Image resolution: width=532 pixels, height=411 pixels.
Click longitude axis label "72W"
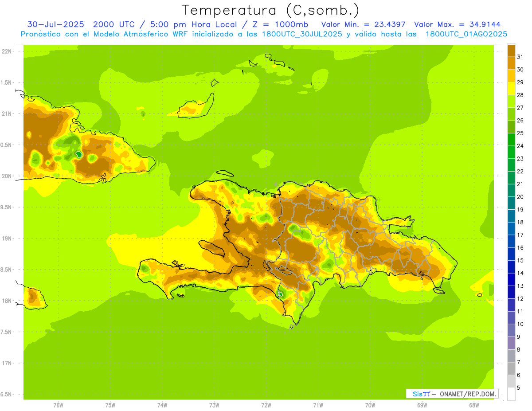point(266,405)
